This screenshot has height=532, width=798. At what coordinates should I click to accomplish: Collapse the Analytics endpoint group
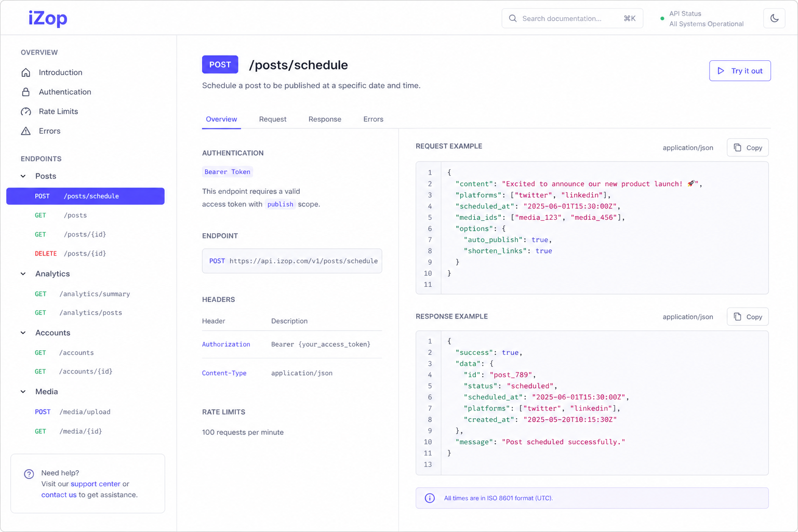pos(23,274)
